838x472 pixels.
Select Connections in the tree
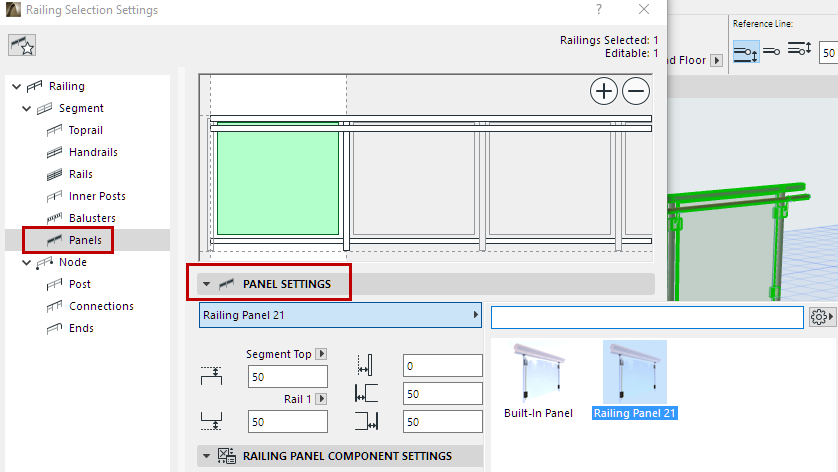pyautogui.click(x=101, y=306)
